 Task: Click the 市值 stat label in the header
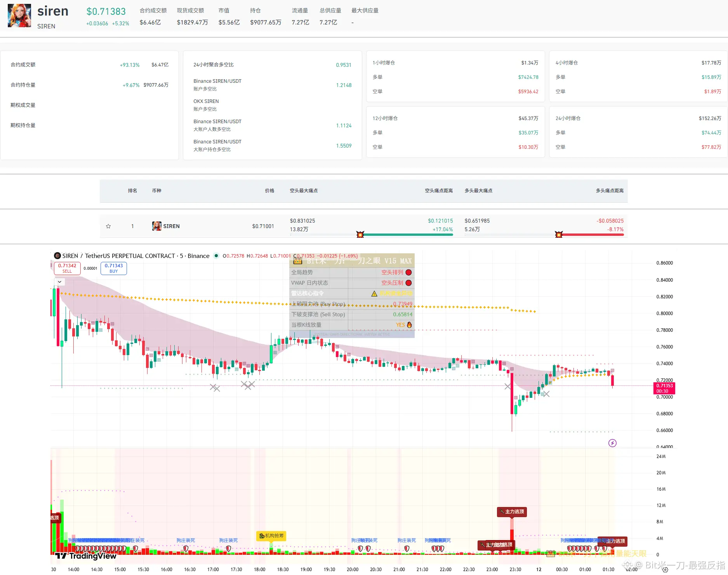[x=224, y=10]
